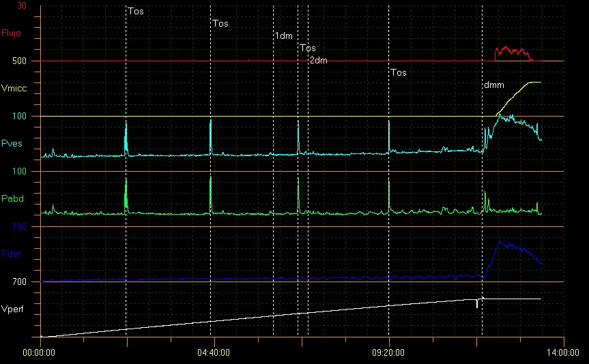This screenshot has width=589, height=364.
Task: Click the white Vperf channel label
Action: pyautogui.click(x=14, y=309)
